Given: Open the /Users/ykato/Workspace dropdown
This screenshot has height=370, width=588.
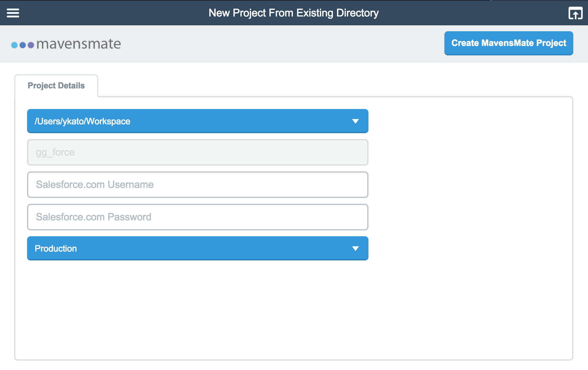Looking at the screenshot, I should 197,121.
